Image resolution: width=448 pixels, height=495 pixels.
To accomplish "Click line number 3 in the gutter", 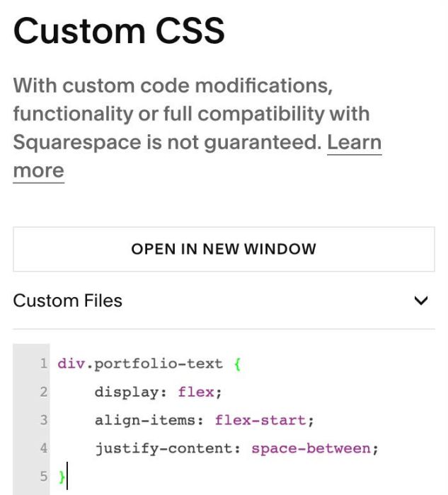I will tap(44, 420).
